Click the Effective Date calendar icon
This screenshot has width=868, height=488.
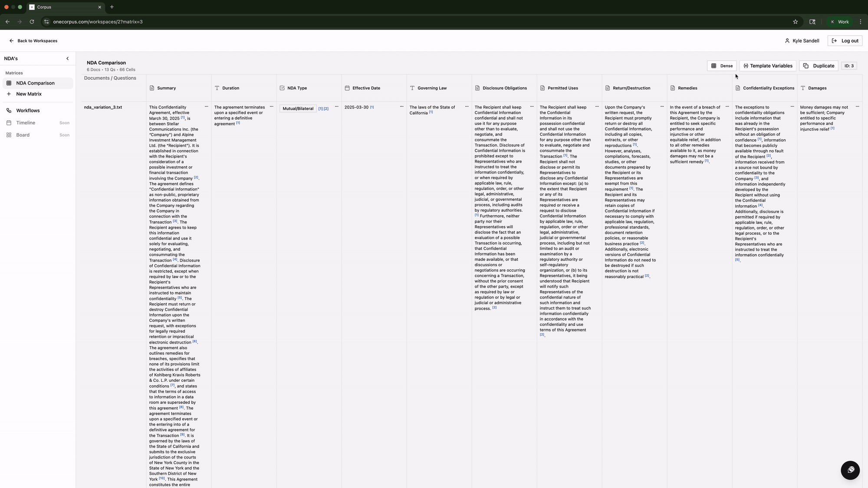(347, 88)
